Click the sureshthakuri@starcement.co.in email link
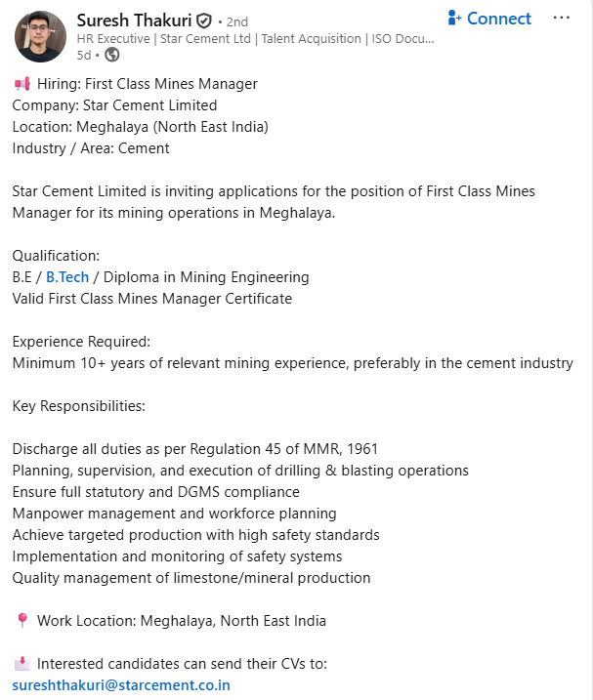This screenshot has width=593, height=700. point(121,685)
